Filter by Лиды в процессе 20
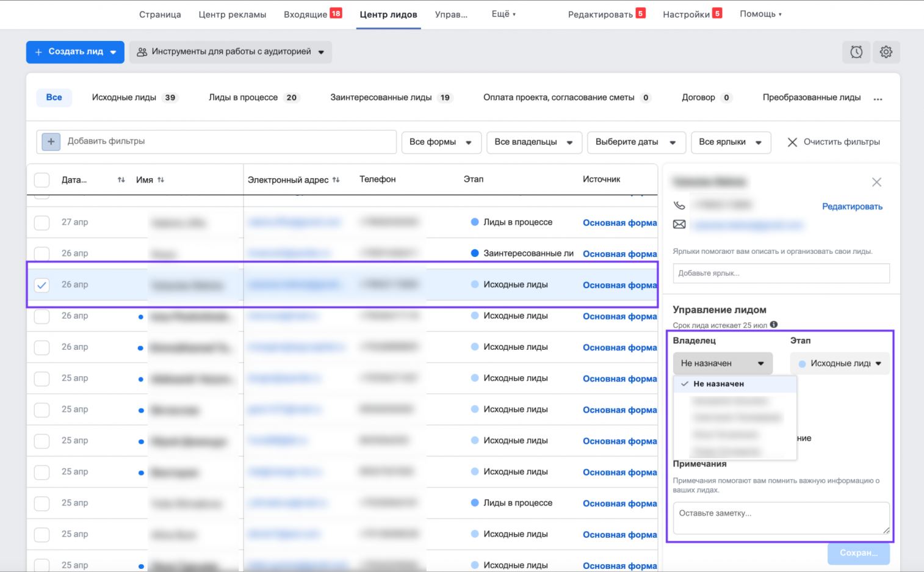 (x=254, y=97)
